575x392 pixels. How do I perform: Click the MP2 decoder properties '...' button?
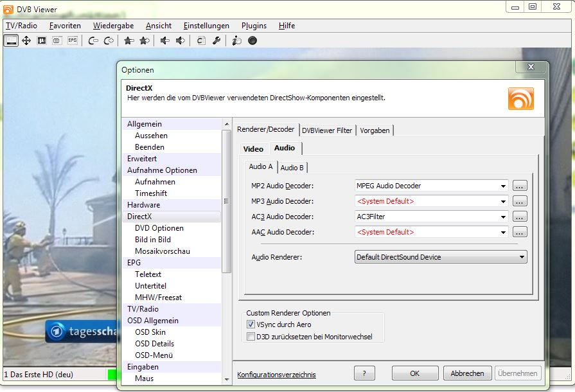520,186
